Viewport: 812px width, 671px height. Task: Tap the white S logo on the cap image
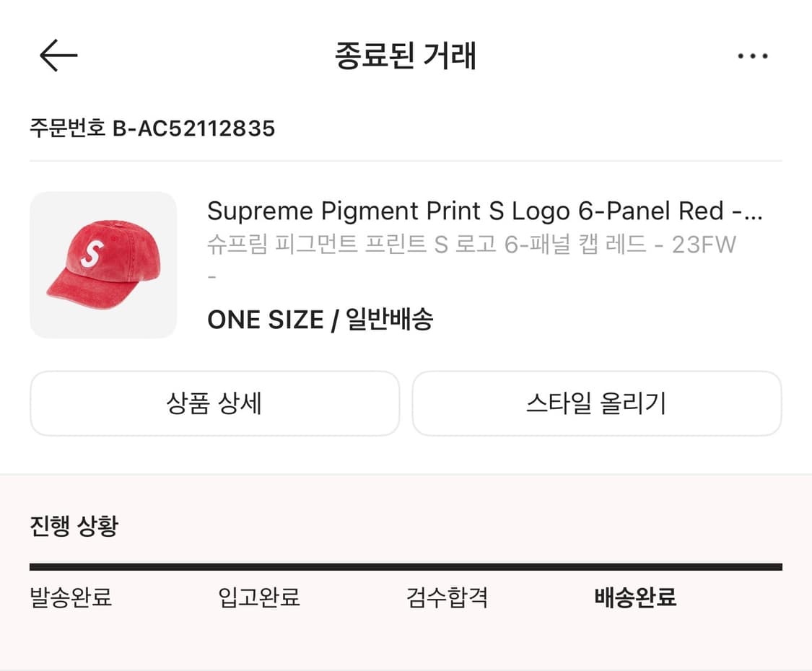coord(93,253)
